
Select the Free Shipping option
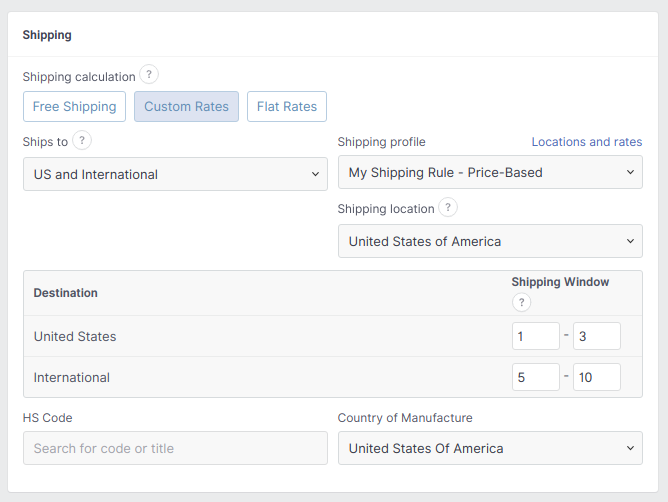point(74,106)
